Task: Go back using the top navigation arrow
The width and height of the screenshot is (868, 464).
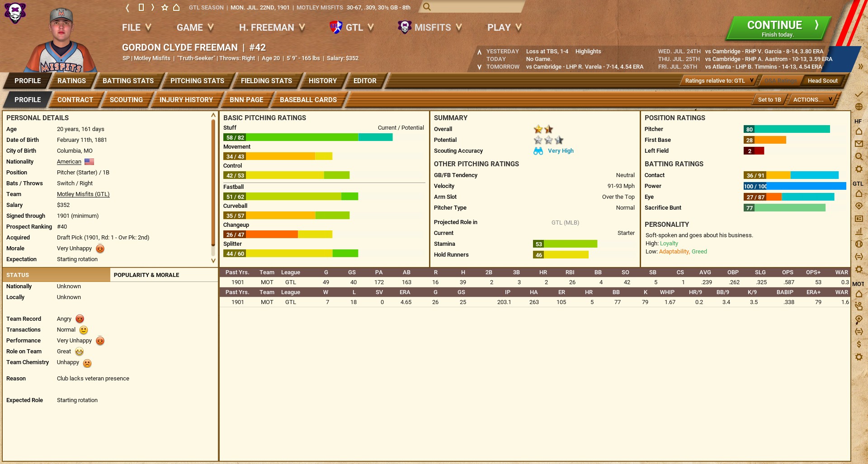Action: click(x=127, y=7)
